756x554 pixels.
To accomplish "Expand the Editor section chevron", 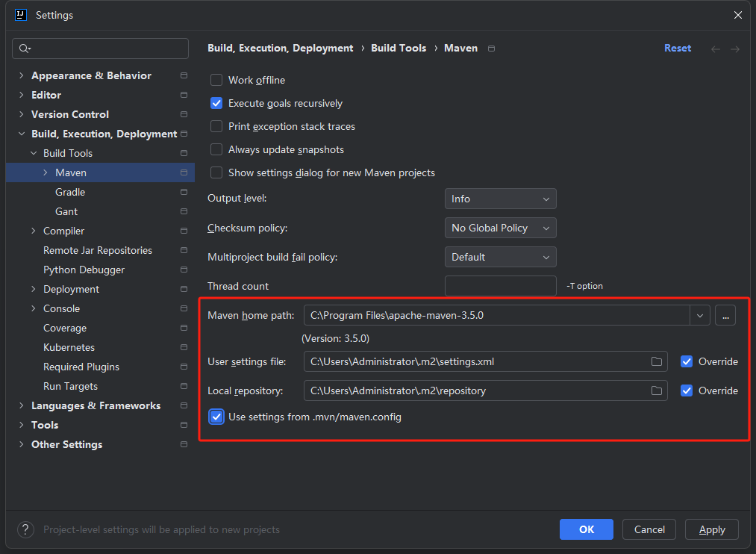I will [x=21, y=95].
